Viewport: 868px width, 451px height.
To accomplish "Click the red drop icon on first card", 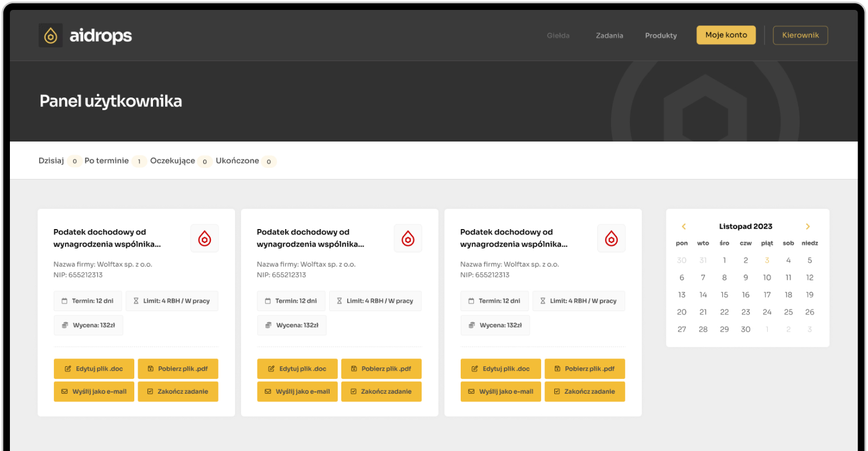I will coord(205,238).
